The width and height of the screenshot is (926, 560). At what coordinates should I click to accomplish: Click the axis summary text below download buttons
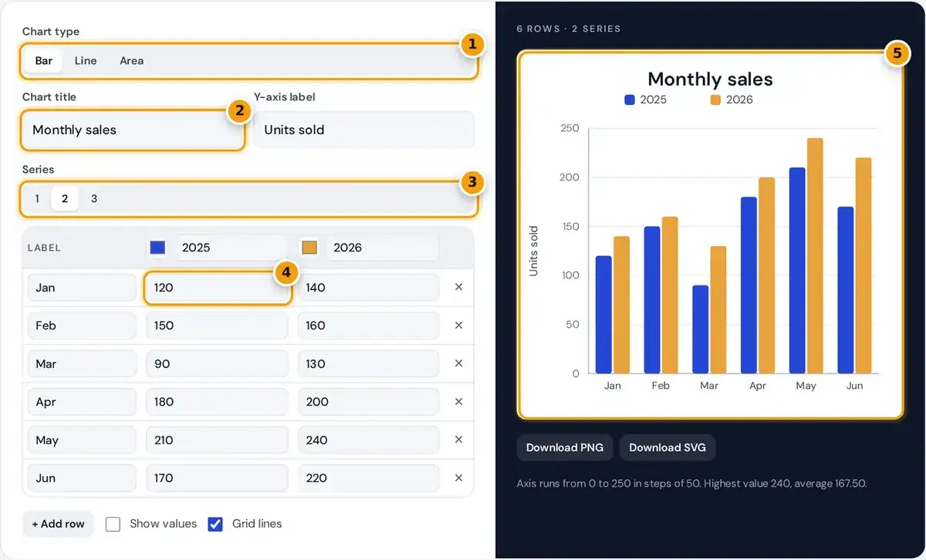691,484
